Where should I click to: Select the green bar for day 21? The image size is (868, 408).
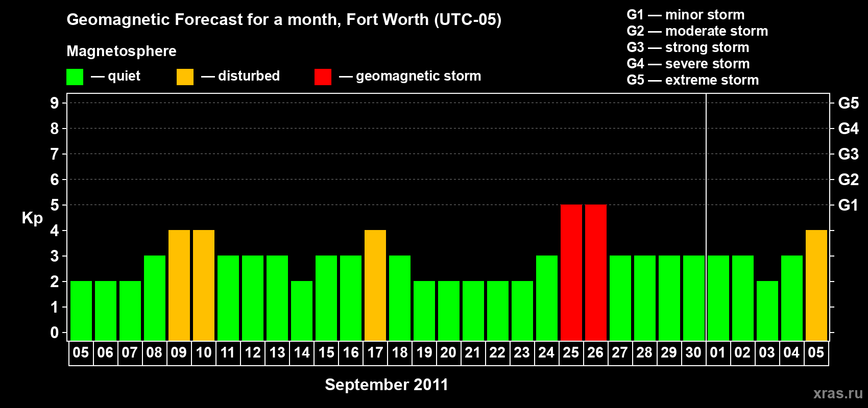pos(473,311)
